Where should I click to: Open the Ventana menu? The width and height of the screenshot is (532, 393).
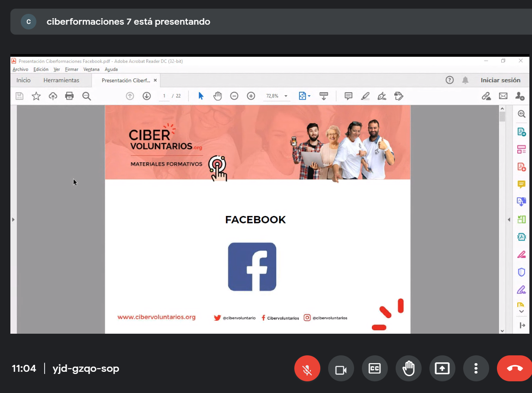pyautogui.click(x=91, y=69)
